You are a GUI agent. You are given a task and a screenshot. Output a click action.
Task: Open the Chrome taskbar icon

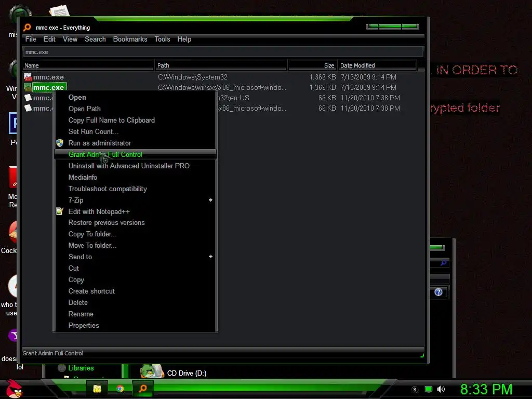(x=120, y=389)
